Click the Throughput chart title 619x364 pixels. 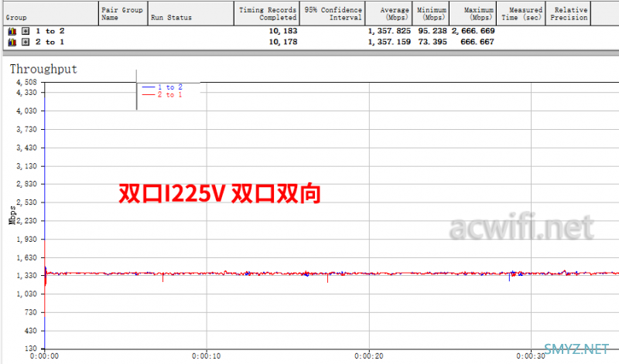coord(43,69)
